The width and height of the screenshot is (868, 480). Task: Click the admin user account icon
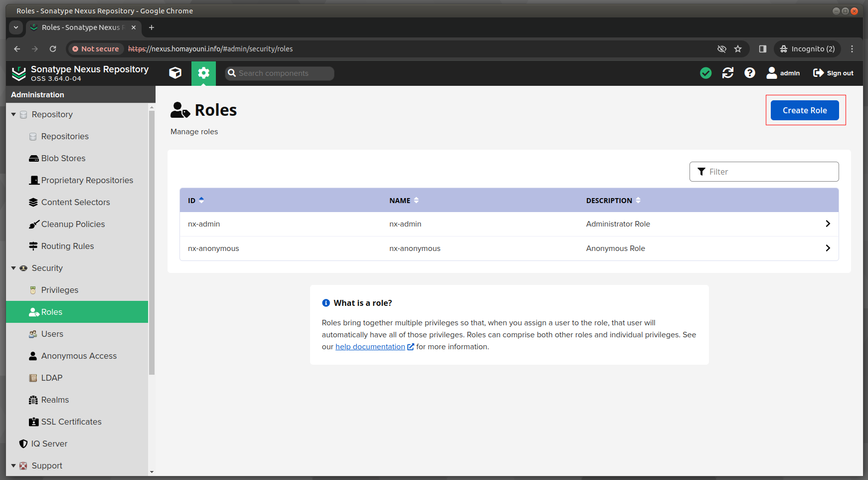pos(783,73)
